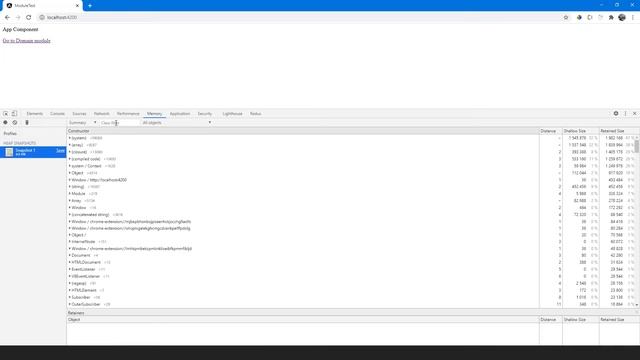Switch to the Application tab
640x360 pixels.
tap(180, 113)
